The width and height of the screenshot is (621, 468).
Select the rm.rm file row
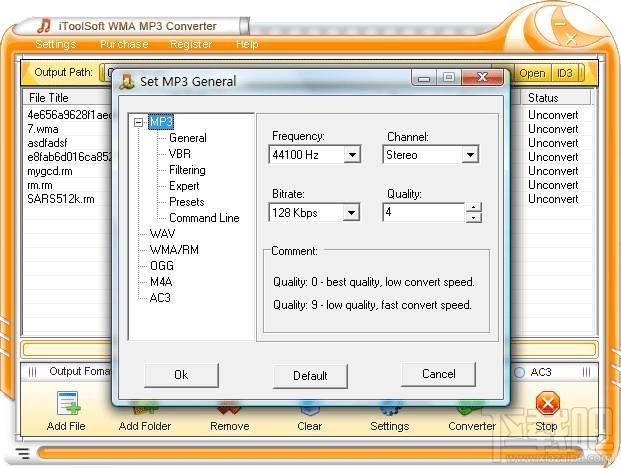pos(40,185)
